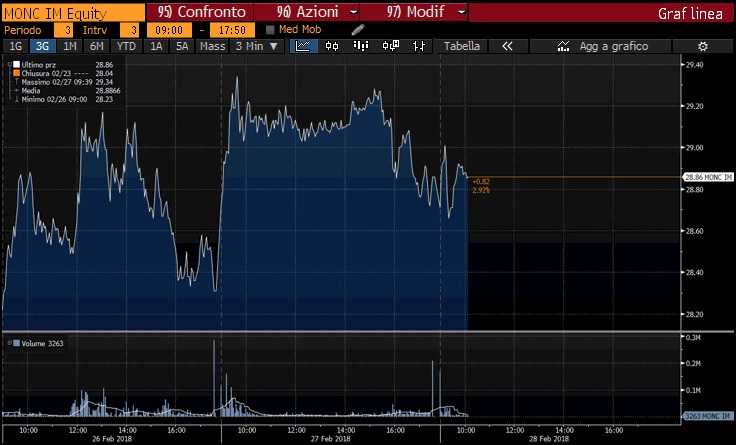
Task: Collapse the Volume legend expander
Action: coord(9,343)
